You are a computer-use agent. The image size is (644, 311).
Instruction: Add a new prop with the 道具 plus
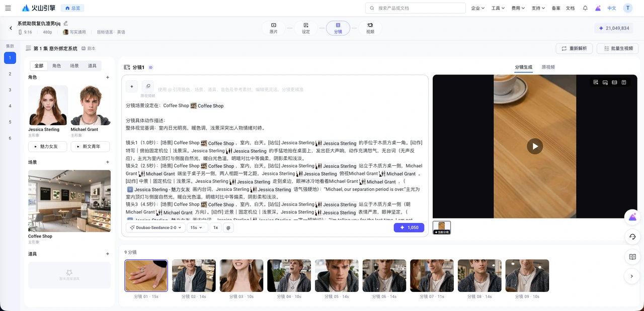coord(108,254)
